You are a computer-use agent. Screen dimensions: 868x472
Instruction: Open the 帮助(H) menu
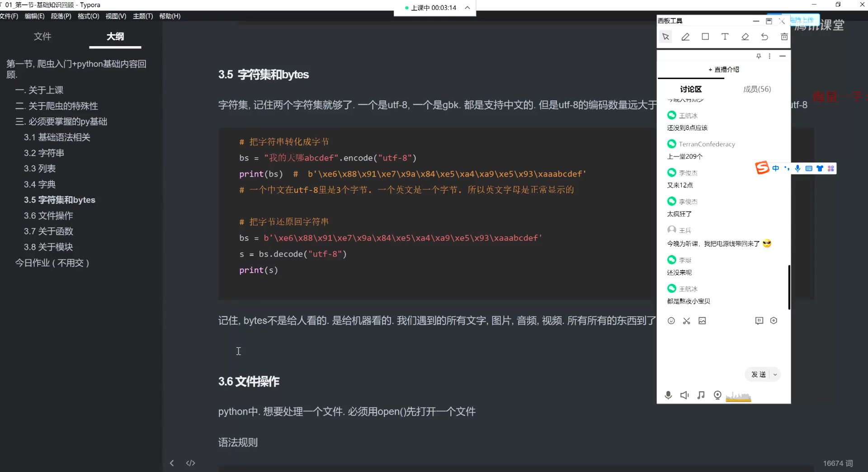(x=170, y=16)
